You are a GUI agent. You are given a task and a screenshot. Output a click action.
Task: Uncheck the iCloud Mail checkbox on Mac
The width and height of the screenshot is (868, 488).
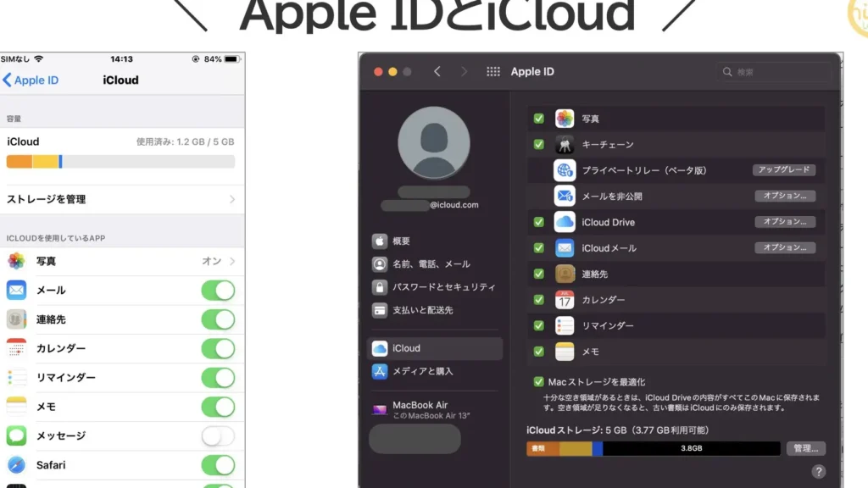538,248
